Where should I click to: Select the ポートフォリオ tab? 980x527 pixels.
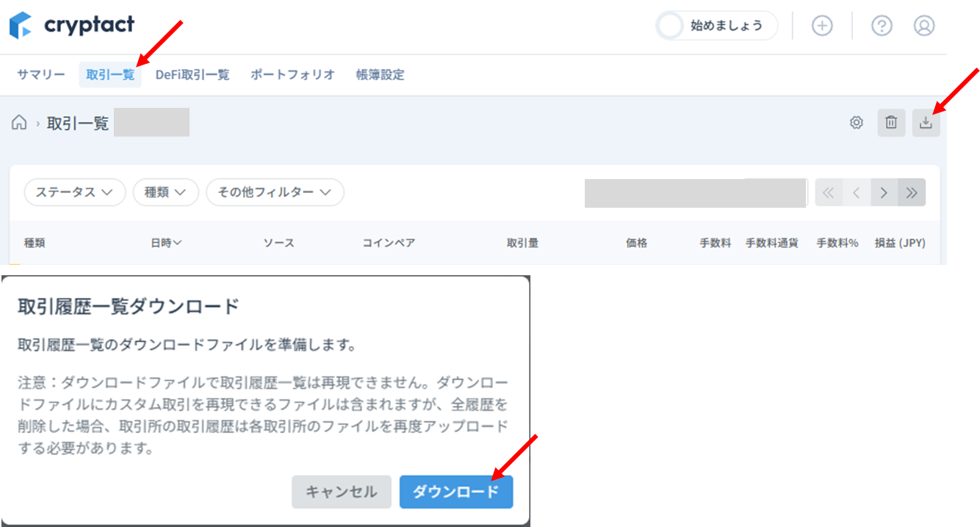coord(292,74)
